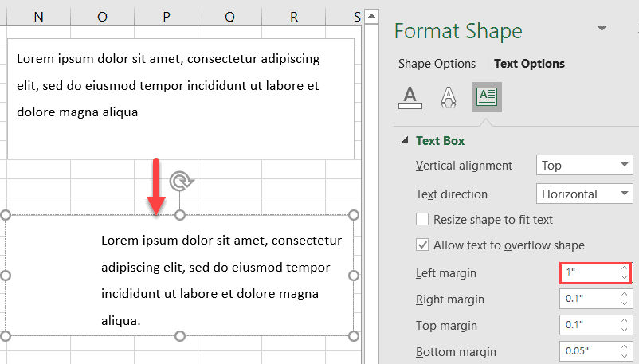Click the bottom-center resize handle of text box

pos(180,335)
